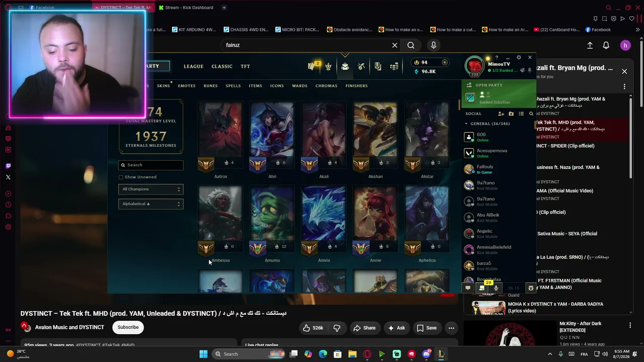Image resolution: width=644 pixels, height=362 pixels.
Task: Click the Ask button under the video
Action: 396,328
